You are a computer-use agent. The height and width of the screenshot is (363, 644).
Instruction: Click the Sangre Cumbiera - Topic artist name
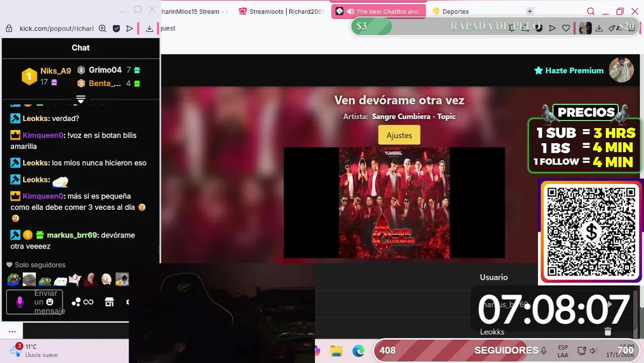pyautogui.click(x=414, y=116)
